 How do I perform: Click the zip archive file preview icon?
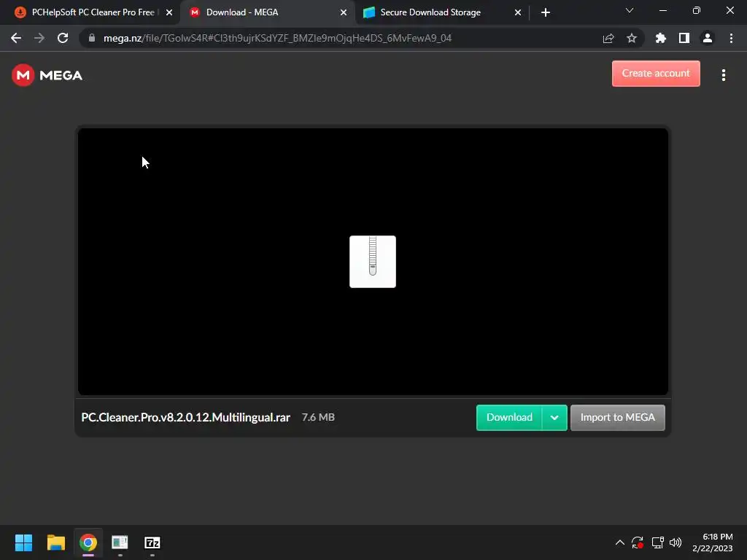tap(373, 262)
